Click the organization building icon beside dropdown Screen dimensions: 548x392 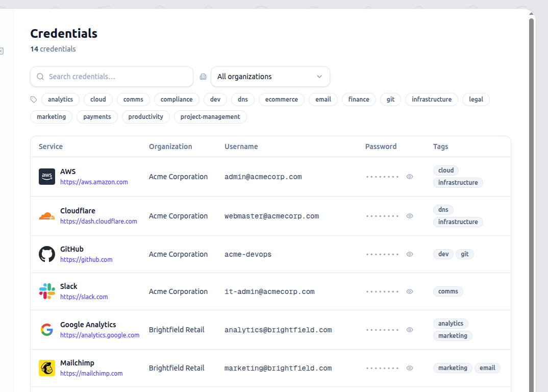point(203,77)
